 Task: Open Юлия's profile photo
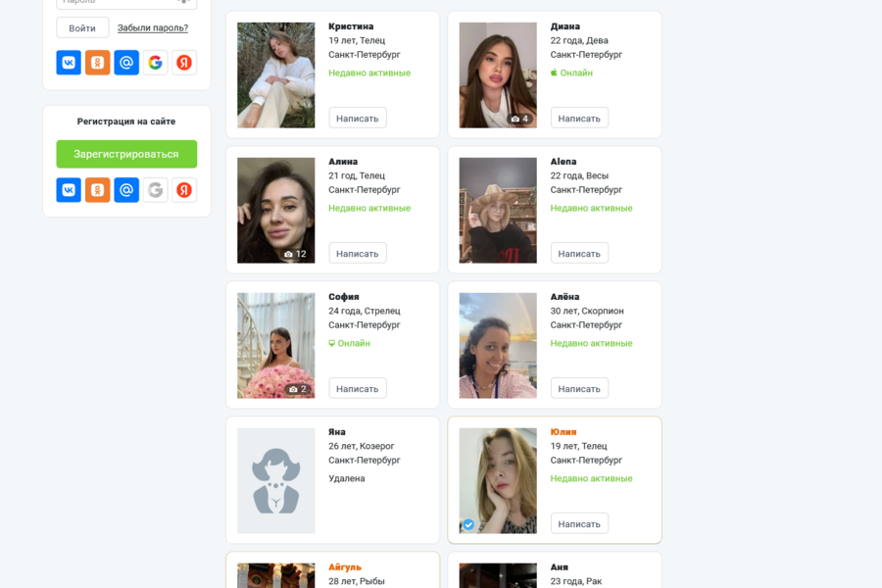[498, 480]
